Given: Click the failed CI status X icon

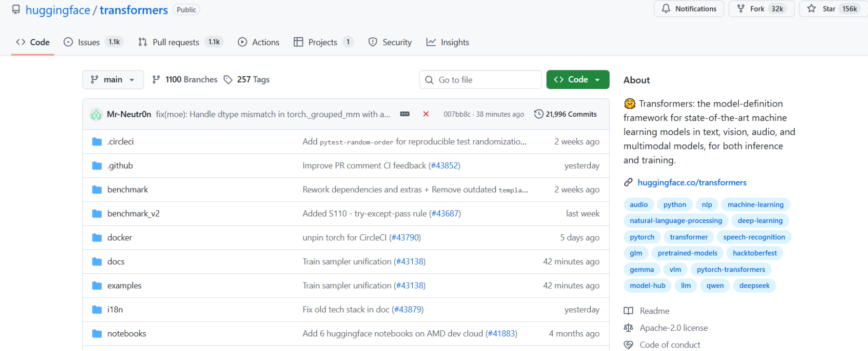Looking at the screenshot, I should tap(426, 114).
